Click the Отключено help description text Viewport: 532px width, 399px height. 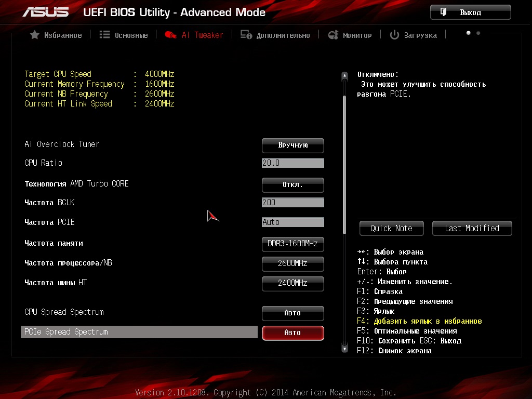(x=421, y=84)
